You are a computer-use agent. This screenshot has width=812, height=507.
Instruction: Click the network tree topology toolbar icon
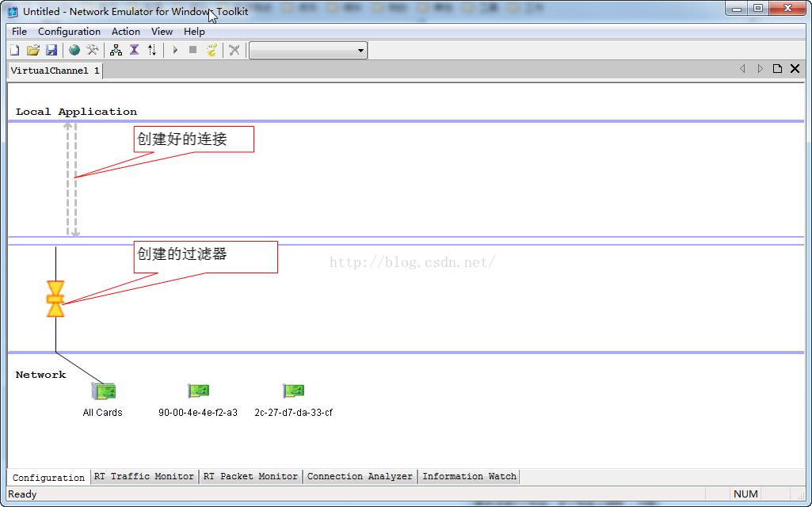(116, 50)
